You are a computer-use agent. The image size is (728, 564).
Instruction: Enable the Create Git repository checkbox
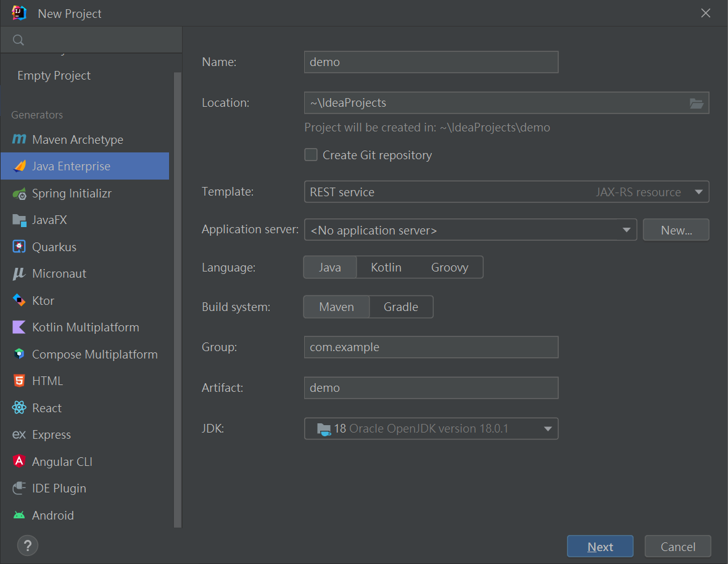(311, 155)
